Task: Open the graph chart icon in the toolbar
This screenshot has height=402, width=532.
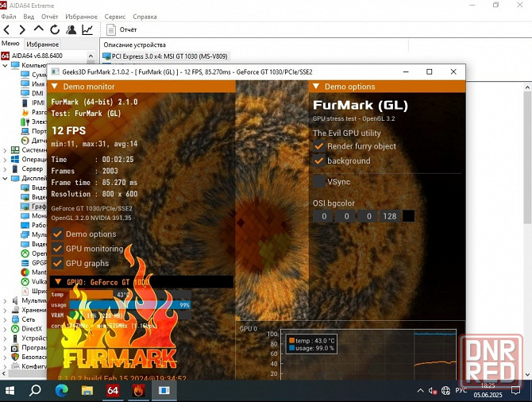Action: [x=87, y=29]
